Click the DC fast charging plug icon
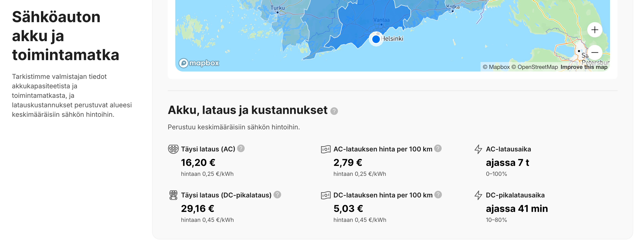Screen dimensions: 644x249 tap(173, 195)
